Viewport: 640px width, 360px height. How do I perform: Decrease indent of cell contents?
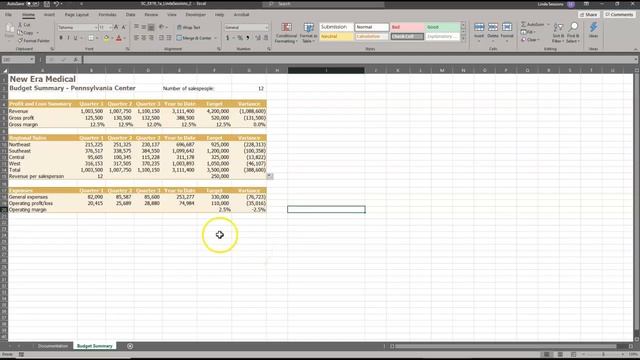(162, 38)
